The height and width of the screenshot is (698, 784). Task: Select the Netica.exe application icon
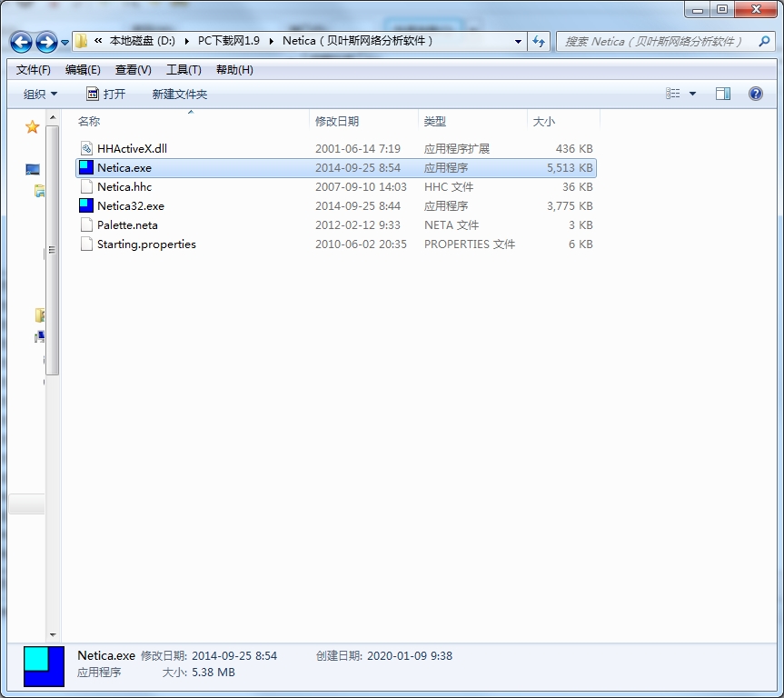86,167
